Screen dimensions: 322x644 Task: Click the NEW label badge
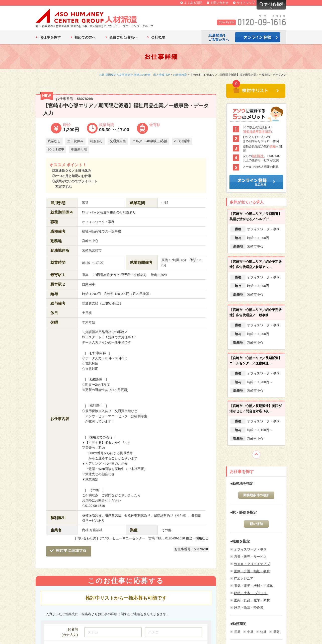click(x=46, y=96)
